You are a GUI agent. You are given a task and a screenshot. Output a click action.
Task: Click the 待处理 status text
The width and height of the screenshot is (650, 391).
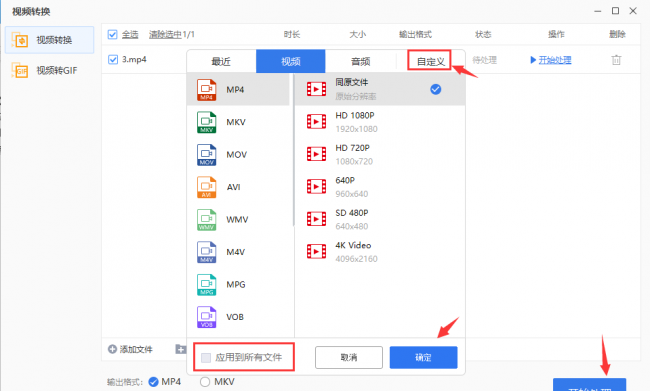[x=484, y=60]
